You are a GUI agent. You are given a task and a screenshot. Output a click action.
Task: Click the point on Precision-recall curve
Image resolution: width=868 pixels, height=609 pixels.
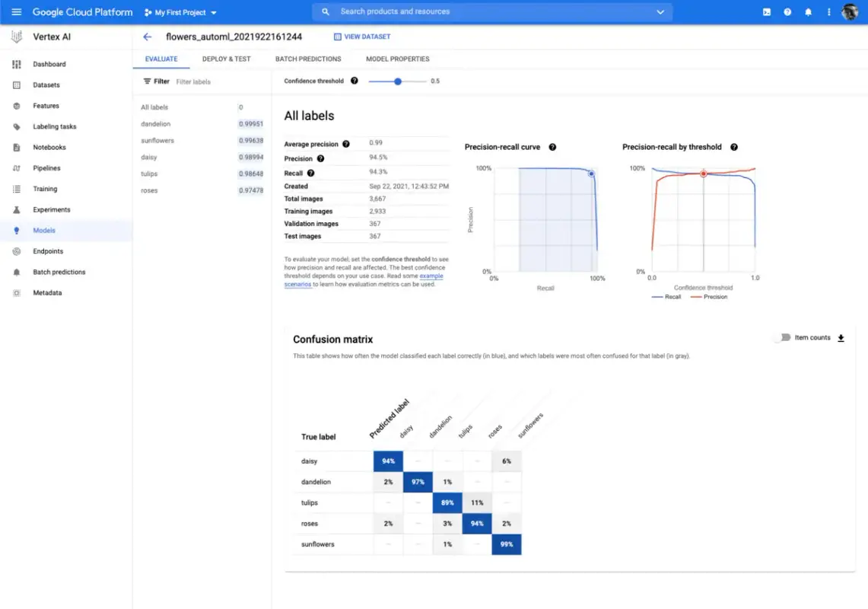591,174
